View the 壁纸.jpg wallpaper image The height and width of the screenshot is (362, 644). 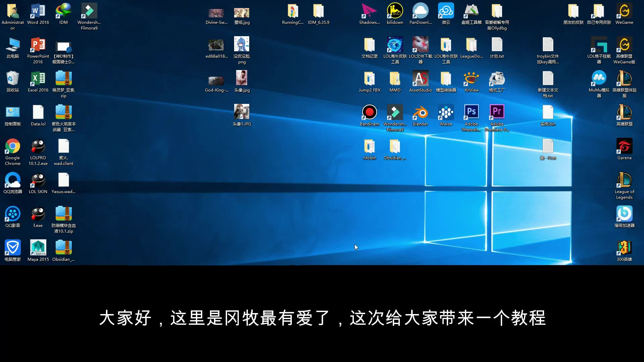pyautogui.click(x=242, y=11)
